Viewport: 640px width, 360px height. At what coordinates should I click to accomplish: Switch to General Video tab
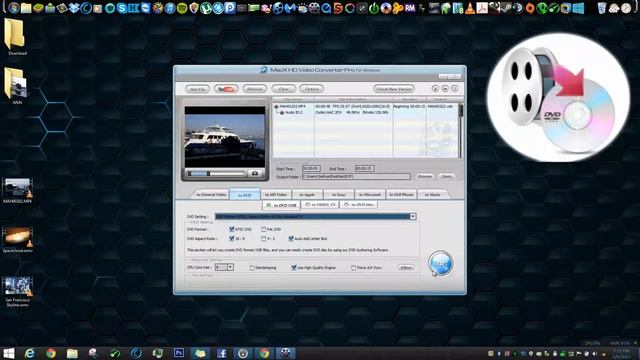coord(211,195)
